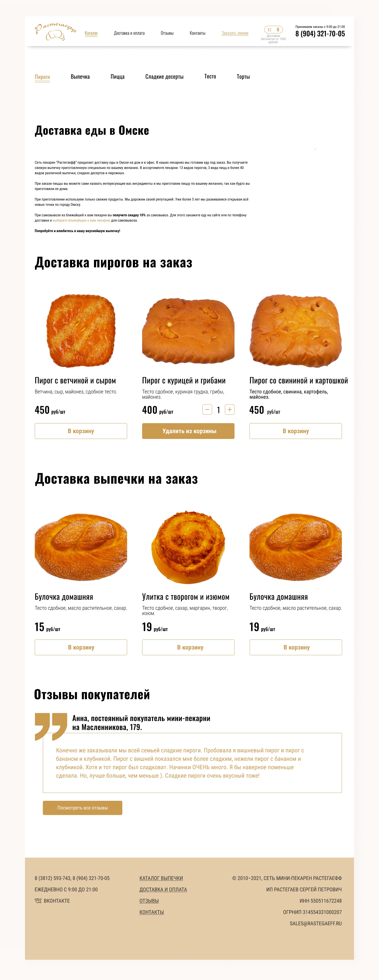The image size is (379, 980).
Task: Follow the выберите ближайшую к вам пекарню link
Action: click(81, 221)
